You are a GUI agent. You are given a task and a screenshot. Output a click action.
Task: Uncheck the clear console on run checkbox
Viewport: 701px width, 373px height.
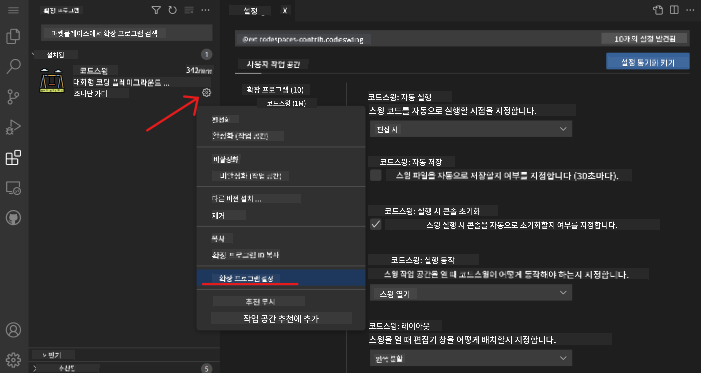tap(376, 224)
